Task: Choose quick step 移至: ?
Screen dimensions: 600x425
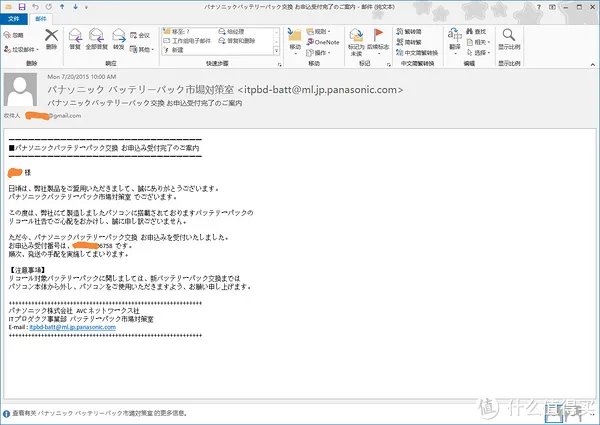Action: 176,31
